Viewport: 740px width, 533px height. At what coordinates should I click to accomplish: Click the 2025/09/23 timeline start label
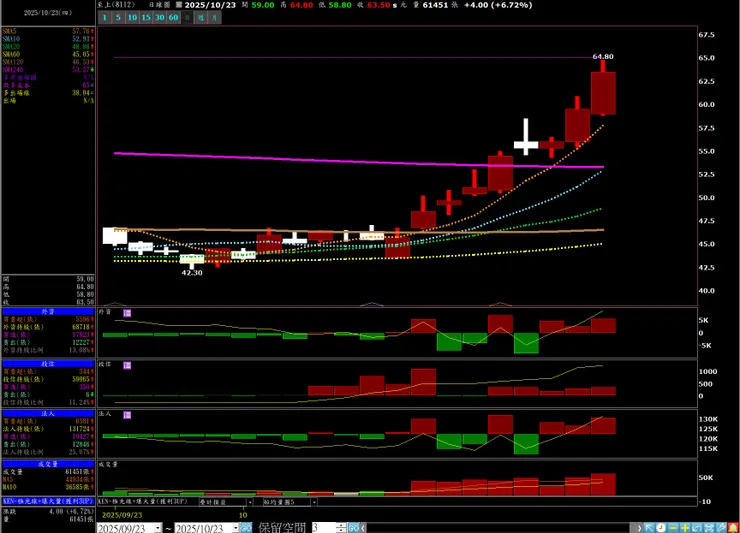122,515
